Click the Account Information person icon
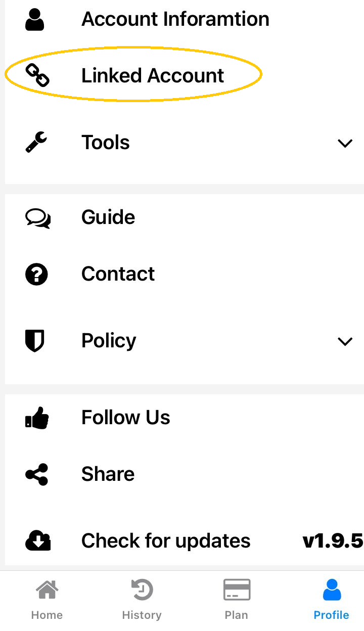Image resolution: width=364 pixels, height=631 pixels. [x=36, y=19]
